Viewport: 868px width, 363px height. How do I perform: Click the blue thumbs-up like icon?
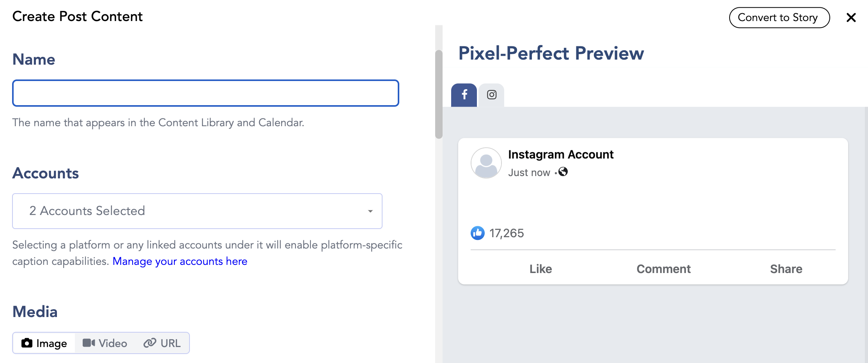coord(477,233)
